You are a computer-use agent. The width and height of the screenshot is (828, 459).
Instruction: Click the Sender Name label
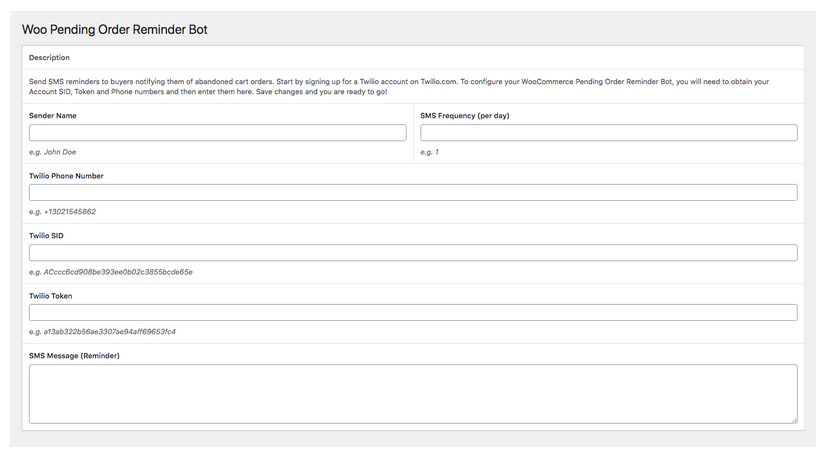[53, 116]
